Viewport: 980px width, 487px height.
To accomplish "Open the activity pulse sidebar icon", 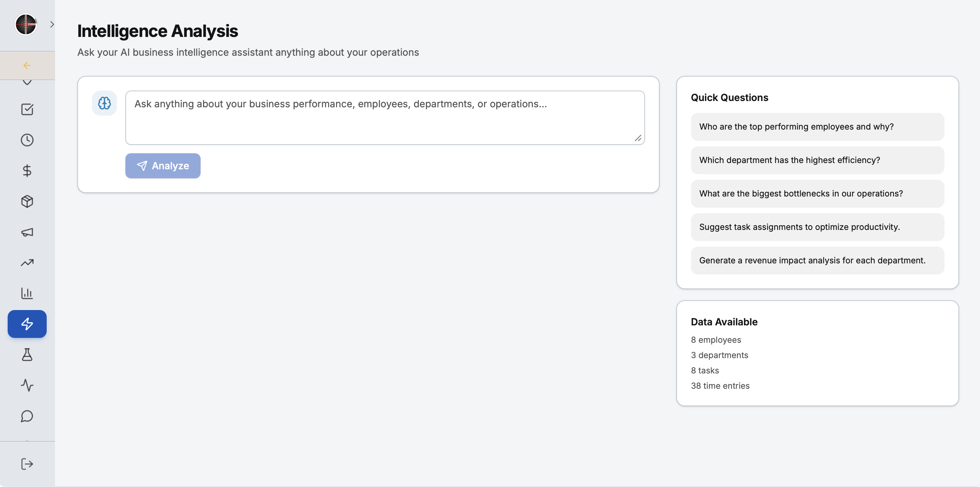I will [27, 385].
